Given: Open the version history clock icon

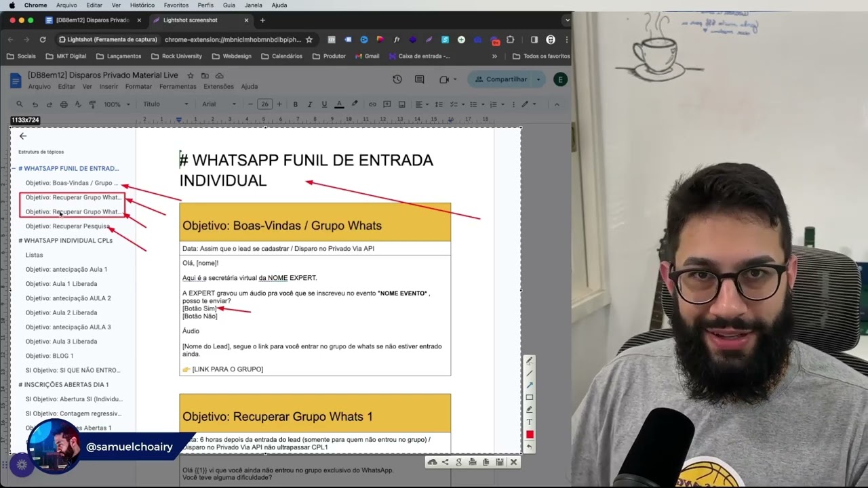Looking at the screenshot, I should pos(397,79).
